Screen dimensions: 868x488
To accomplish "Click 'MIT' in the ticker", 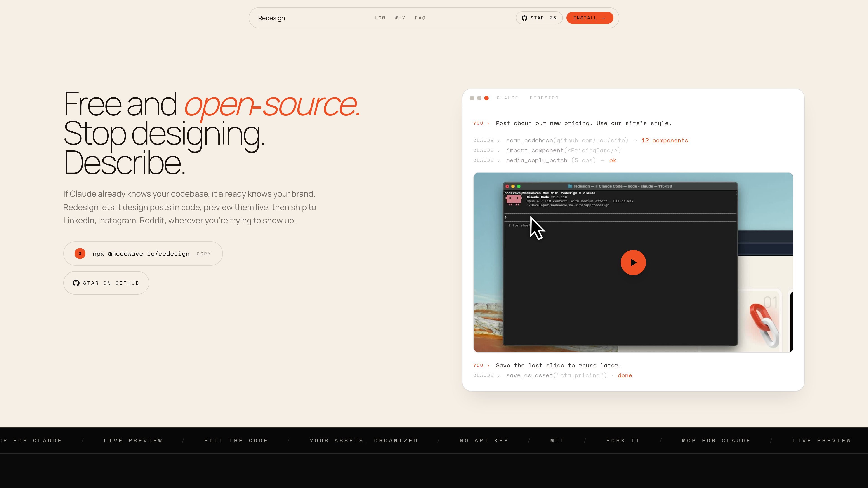I will tap(557, 441).
